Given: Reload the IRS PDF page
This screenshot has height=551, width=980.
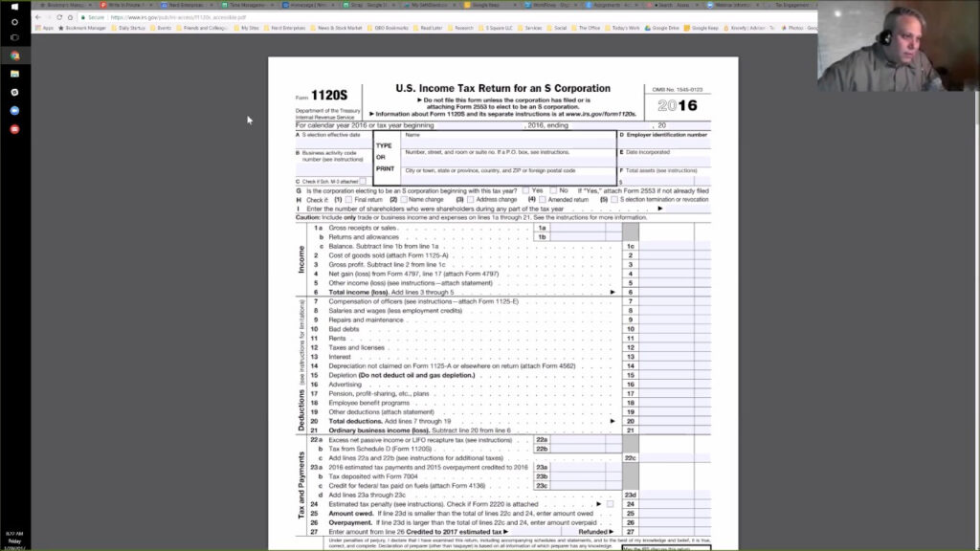Looking at the screenshot, I should 59,17.
